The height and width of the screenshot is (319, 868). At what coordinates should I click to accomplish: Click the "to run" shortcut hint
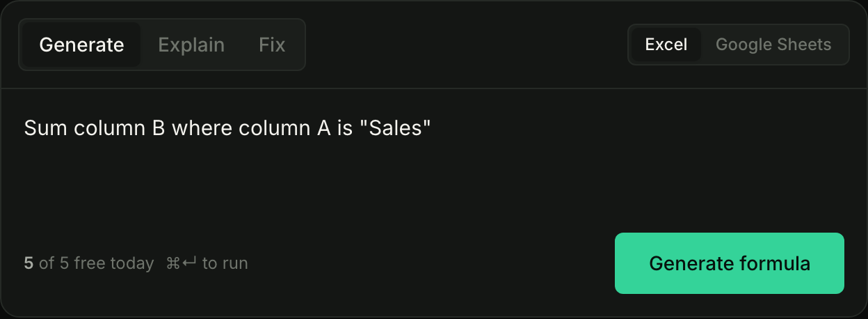(225, 263)
